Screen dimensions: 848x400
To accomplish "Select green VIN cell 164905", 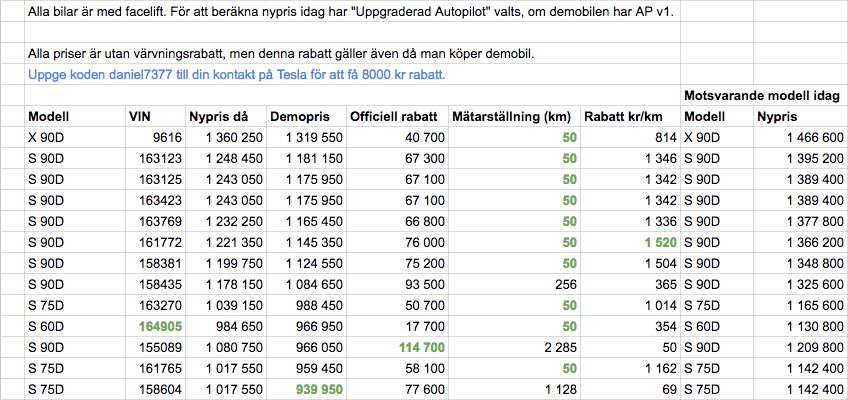I will [155, 326].
